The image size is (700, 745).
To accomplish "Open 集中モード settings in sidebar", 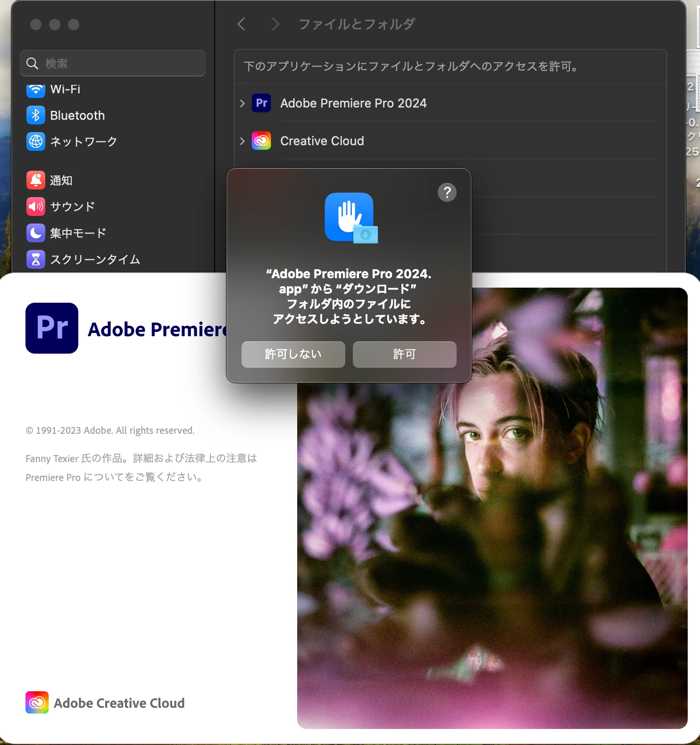I will coord(78,233).
